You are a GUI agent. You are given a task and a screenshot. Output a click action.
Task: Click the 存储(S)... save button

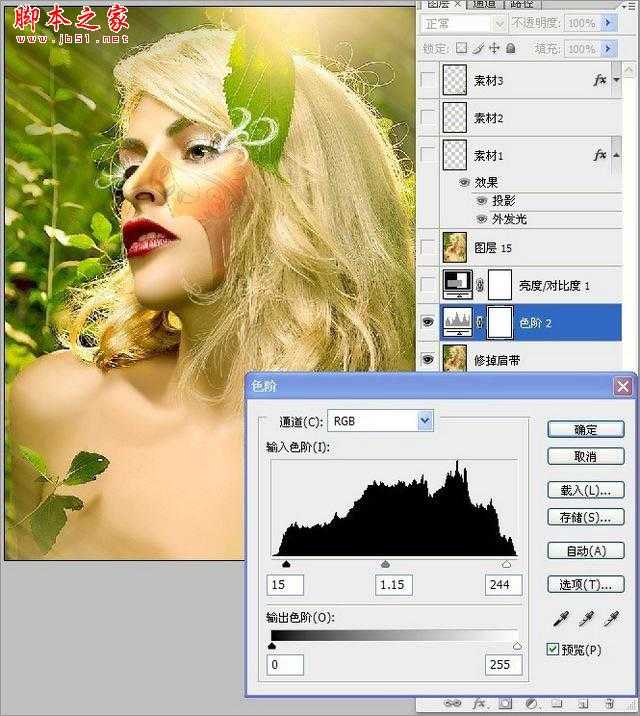coord(585,517)
